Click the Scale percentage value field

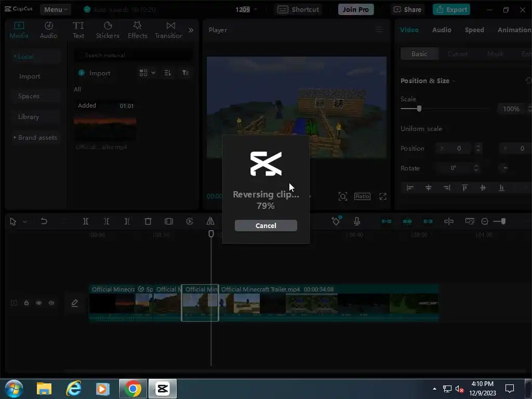pyautogui.click(x=511, y=109)
